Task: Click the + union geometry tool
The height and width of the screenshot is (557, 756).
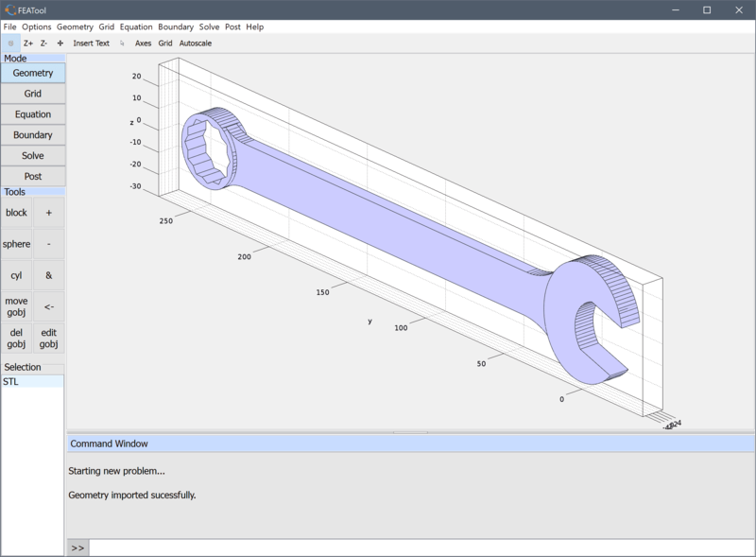Action: tap(49, 213)
